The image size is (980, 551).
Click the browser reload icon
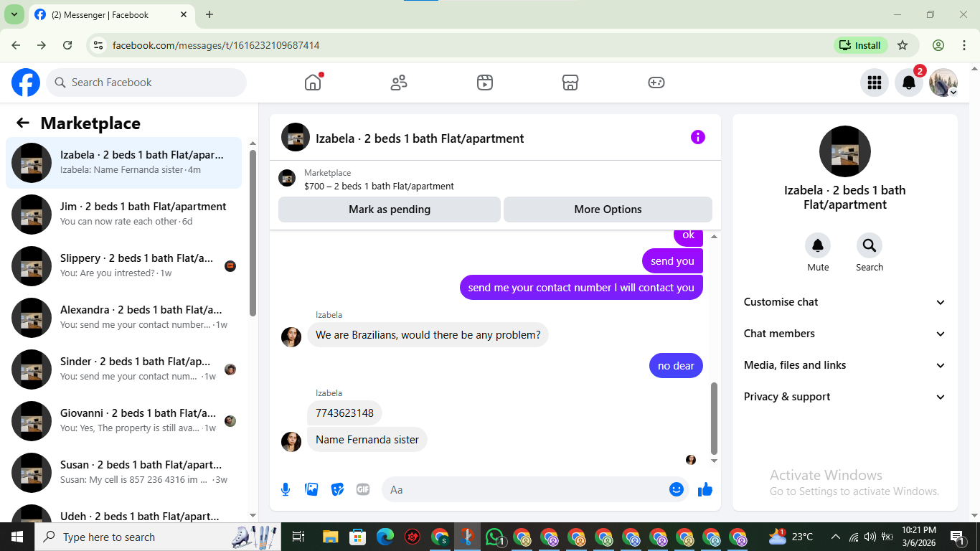tap(67, 45)
